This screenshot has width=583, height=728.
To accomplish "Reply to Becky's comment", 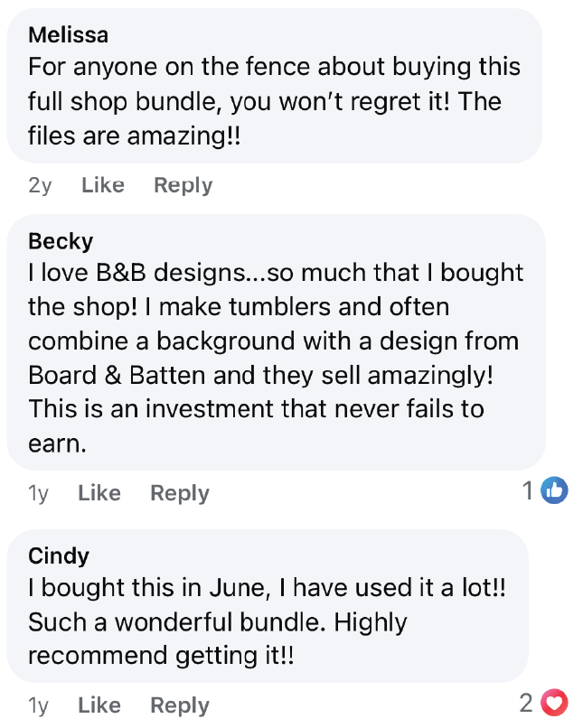I will click(179, 493).
